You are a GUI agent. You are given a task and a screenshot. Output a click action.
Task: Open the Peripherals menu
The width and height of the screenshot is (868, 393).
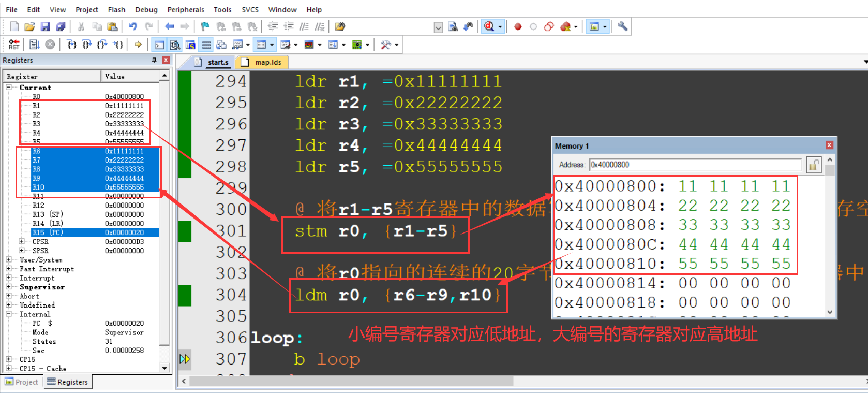pos(186,9)
